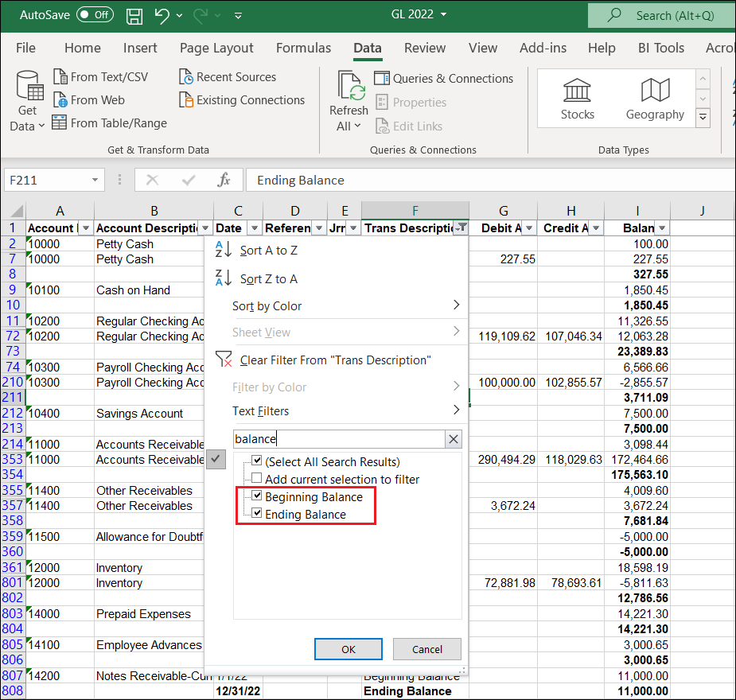The image size is (736, 700).
Task: Open Existing Connections
Action: [x=242, y=100]
